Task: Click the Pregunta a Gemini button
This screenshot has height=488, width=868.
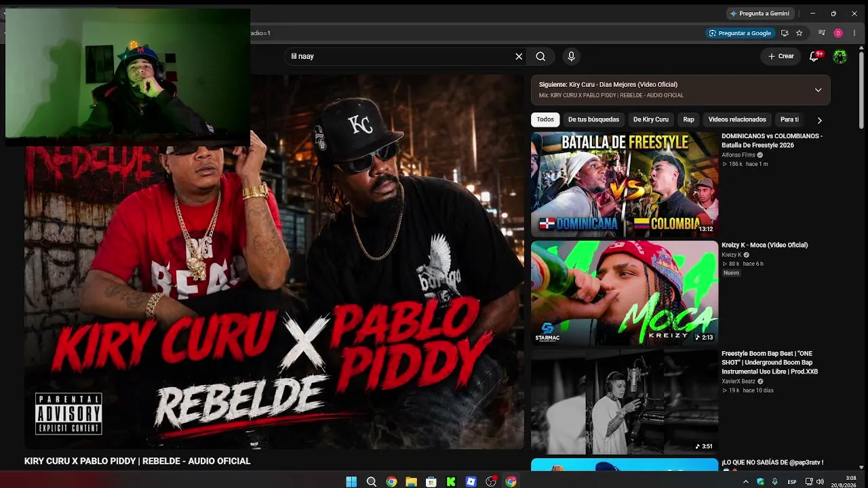Action: tap(759, 14)
